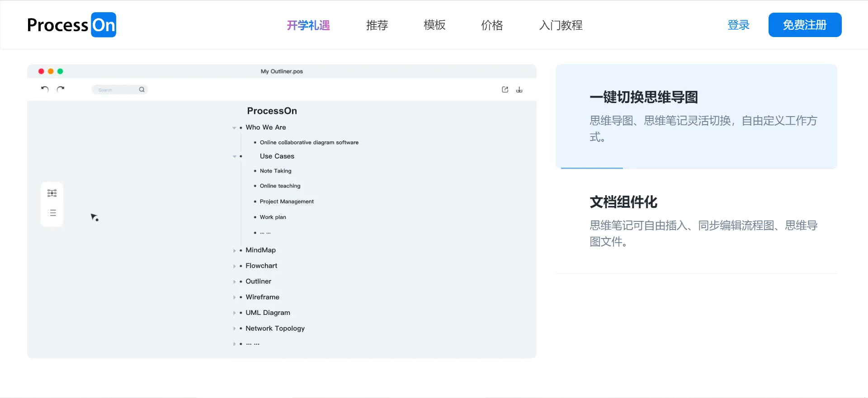The height and width of the screenshot is (398, 868).
Task: Open the 价格 navigation item
Action: coord(492,25)
